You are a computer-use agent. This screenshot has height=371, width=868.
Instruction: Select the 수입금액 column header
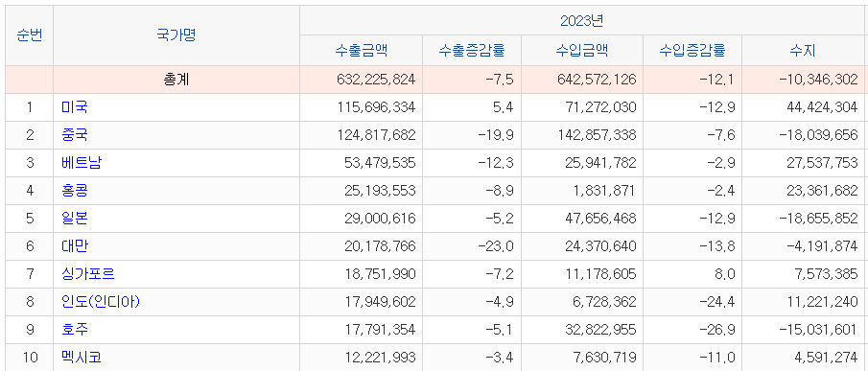point(582,51)
